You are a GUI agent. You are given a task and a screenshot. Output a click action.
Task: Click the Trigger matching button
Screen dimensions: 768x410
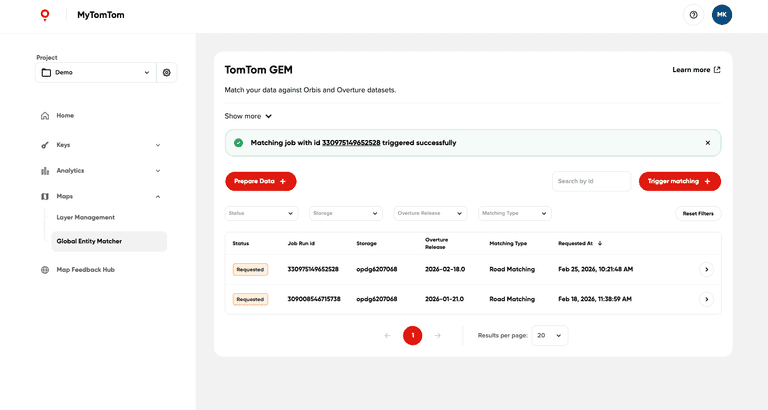coord(679,181)
